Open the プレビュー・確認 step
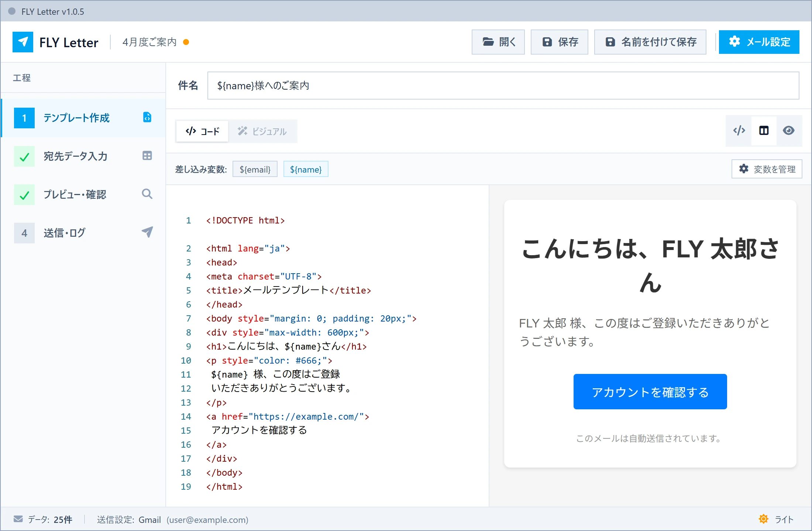This screenshot has width=812, height=531. tap(83, 195)
